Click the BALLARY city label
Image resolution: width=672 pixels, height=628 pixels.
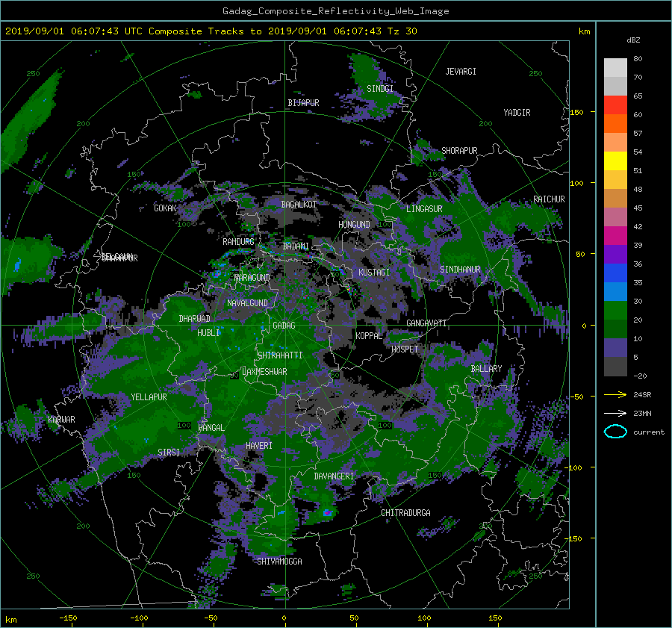point(486,369)
